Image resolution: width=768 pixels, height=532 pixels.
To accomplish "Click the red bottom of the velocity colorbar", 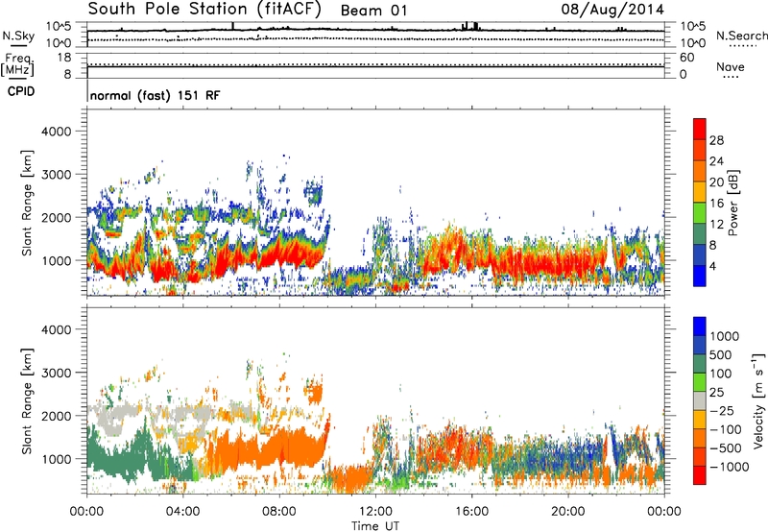I will click(700, 475).
